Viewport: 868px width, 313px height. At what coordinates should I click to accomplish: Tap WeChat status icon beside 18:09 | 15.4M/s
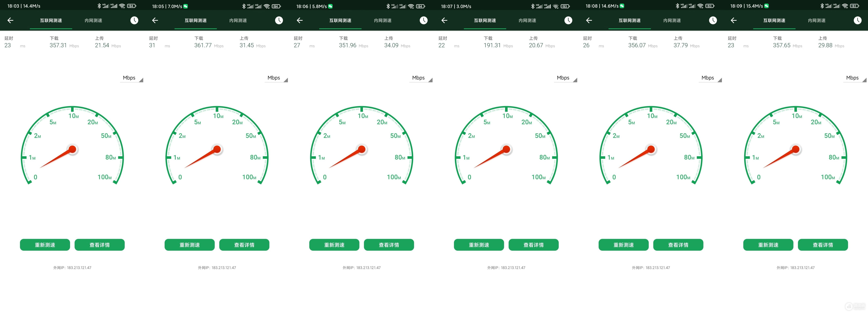pyautogui.click(x=767, y=6)
